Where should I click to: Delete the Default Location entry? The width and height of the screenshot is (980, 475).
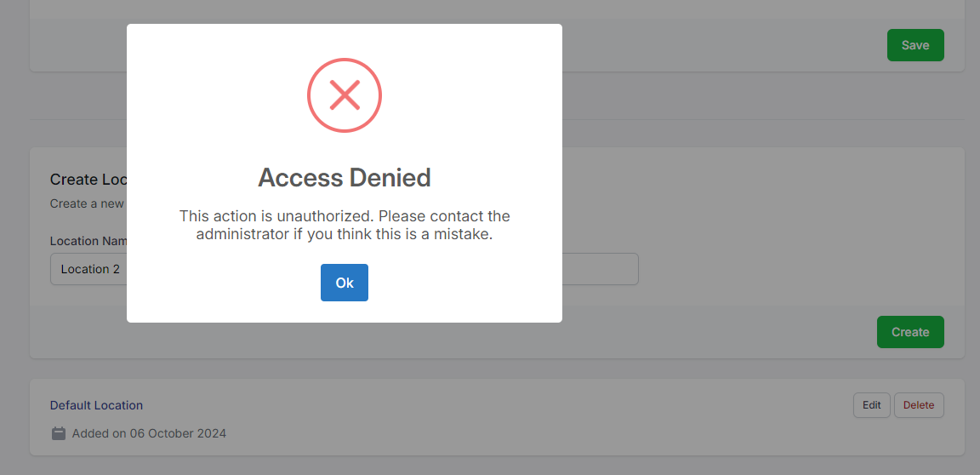coord(919,405)
